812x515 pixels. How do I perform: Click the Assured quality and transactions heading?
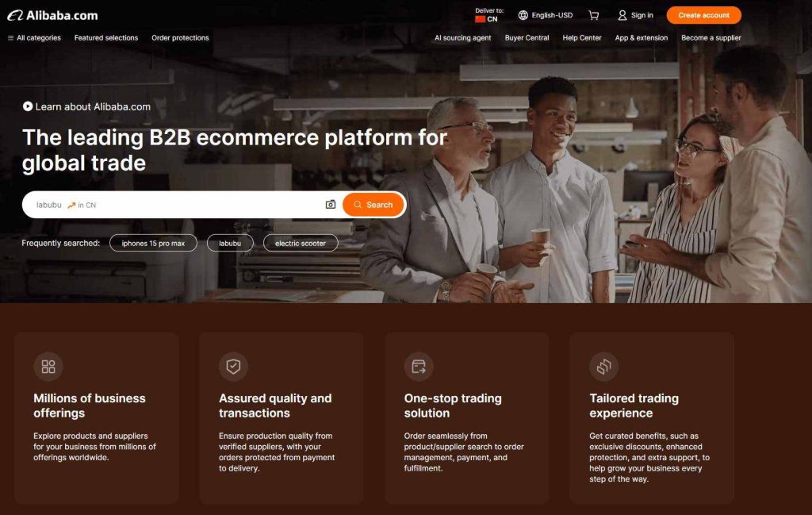[x=275, y=405]
